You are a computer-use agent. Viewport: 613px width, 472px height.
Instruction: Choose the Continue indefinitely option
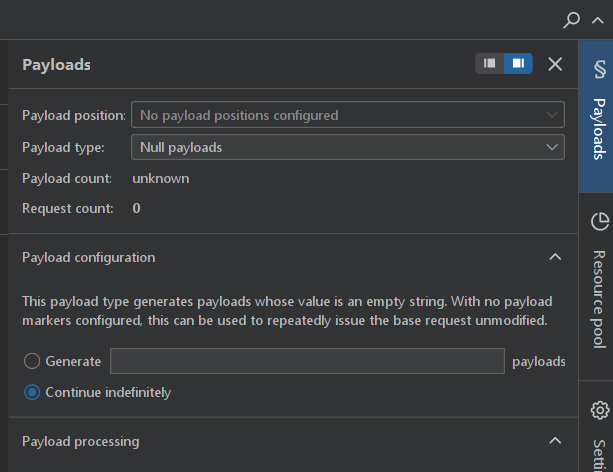[32, 392]
